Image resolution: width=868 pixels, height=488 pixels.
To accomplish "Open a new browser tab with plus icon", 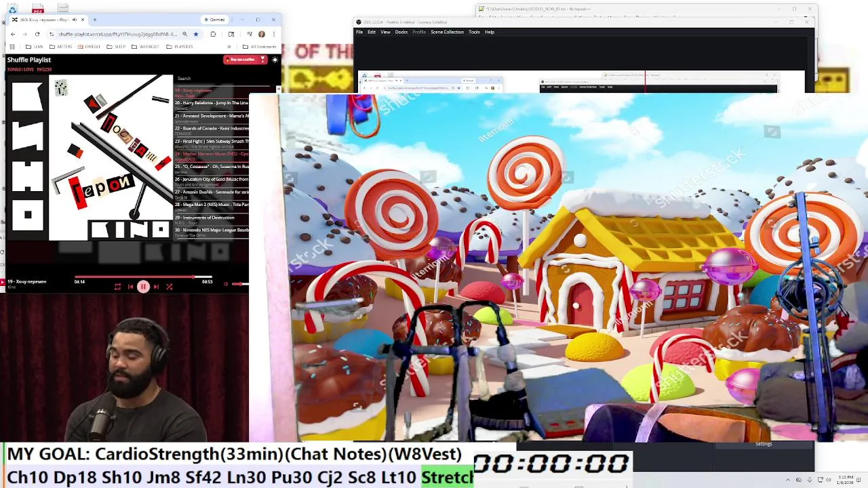I will coord(95,20).
